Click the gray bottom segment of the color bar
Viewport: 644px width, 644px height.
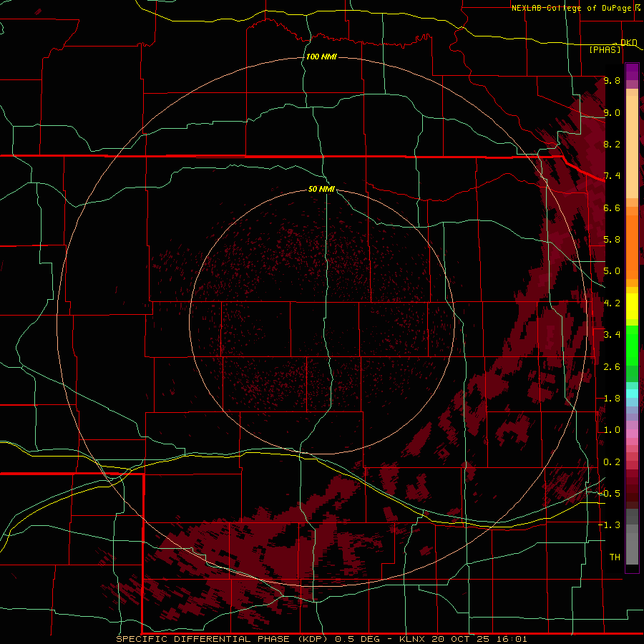(632, 548)
